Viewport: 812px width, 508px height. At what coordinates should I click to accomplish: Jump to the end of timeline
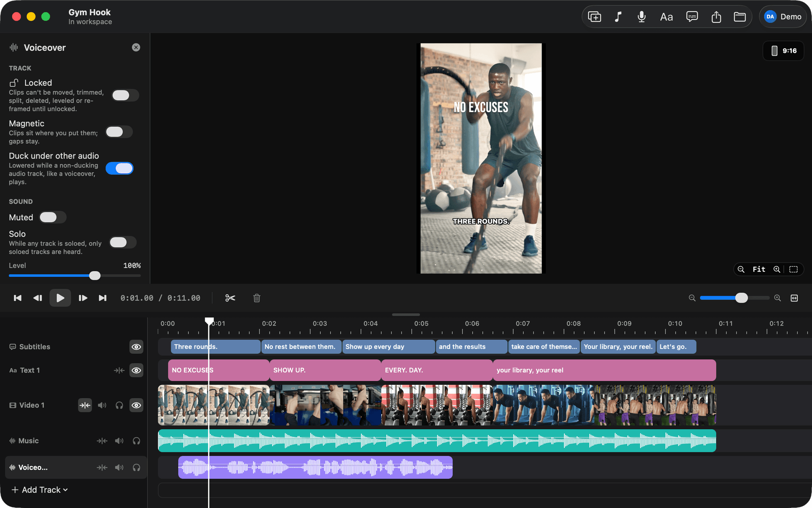coord(103,298)
